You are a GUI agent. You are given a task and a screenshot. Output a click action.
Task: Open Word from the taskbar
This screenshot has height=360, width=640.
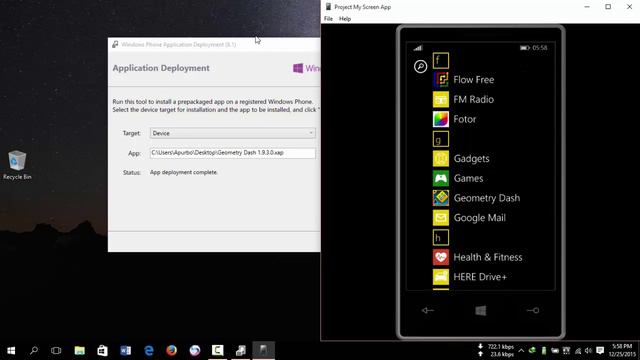point(125,350)
